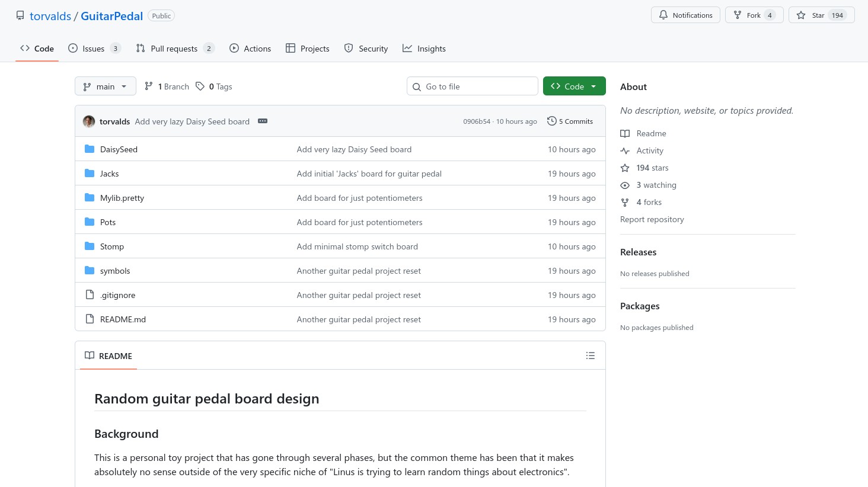Open the Releases heading link
Image resolution: width=868 pixels, height=487 pixels.
click(638, 252)
